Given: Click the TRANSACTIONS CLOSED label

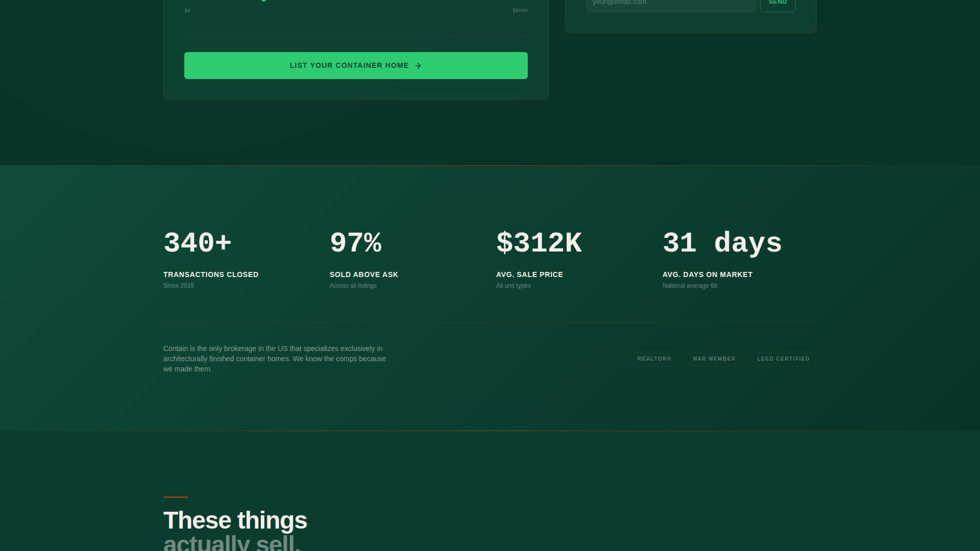Looking at the screenshot, I should 211,274.
